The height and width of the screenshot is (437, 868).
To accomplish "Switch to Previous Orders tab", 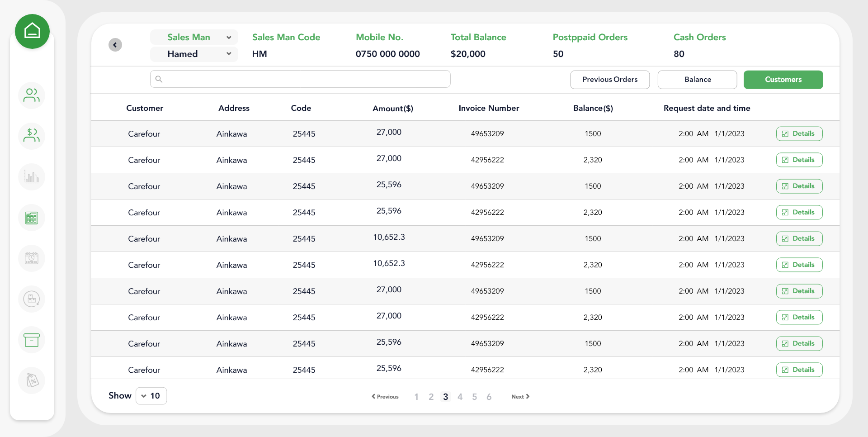I will pos(610,80).
